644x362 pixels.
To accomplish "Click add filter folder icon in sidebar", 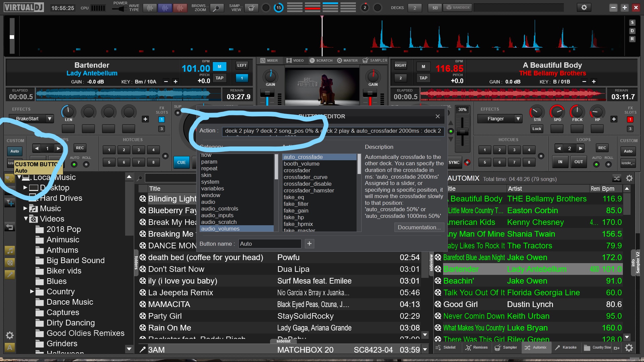I will tap(9, 203).
